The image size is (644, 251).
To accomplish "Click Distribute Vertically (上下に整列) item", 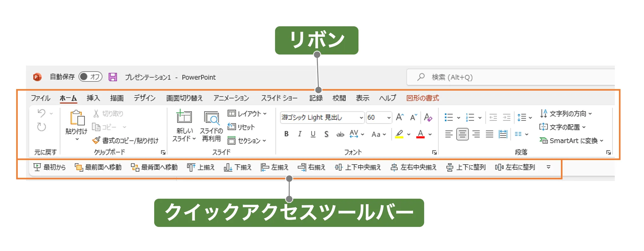I will point(466,167).
